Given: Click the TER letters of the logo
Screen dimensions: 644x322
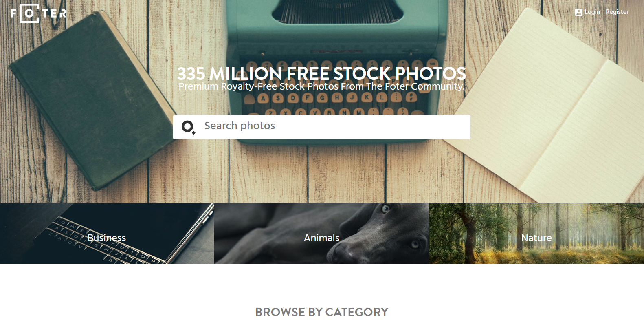Looking at the screenshot, I should click(x=55, y=13).
